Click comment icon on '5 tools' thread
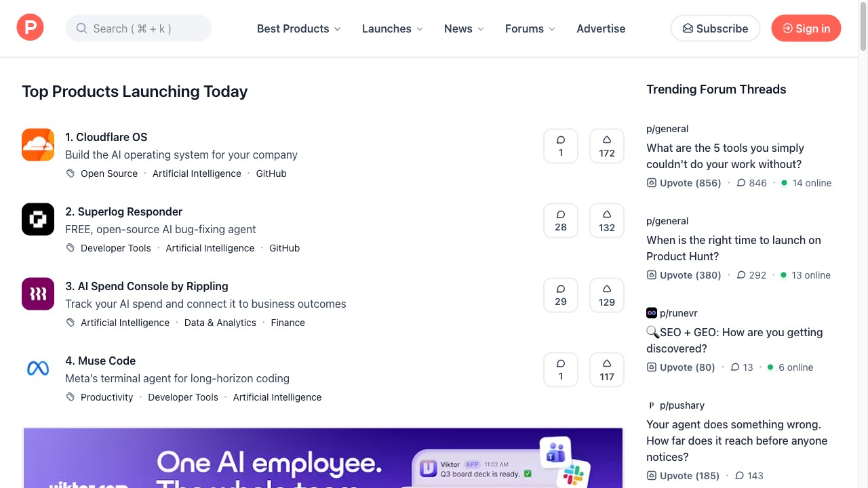Image resolution: width=868 pixels, height=488 pixels. click(x=741, y=183)
